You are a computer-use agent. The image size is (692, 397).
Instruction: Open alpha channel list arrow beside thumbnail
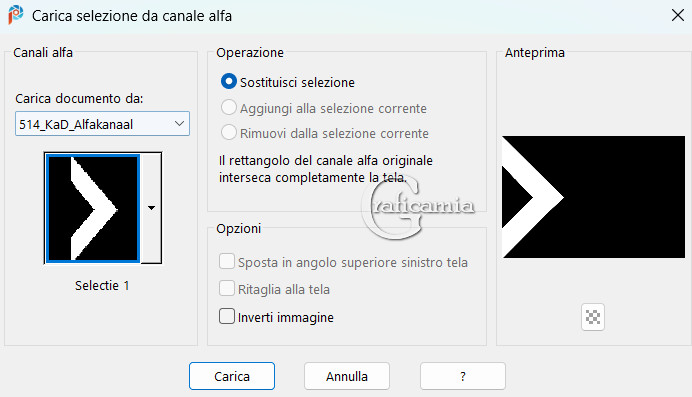coord(151,208)
